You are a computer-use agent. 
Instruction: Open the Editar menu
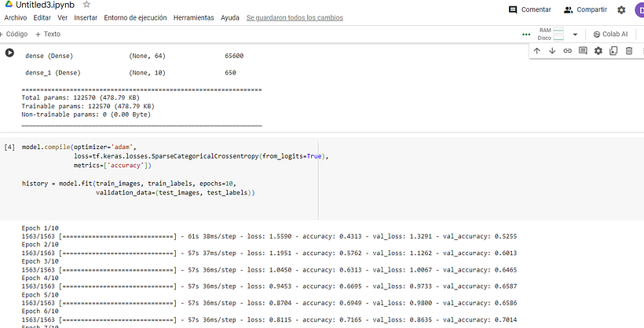pos(42,17)
